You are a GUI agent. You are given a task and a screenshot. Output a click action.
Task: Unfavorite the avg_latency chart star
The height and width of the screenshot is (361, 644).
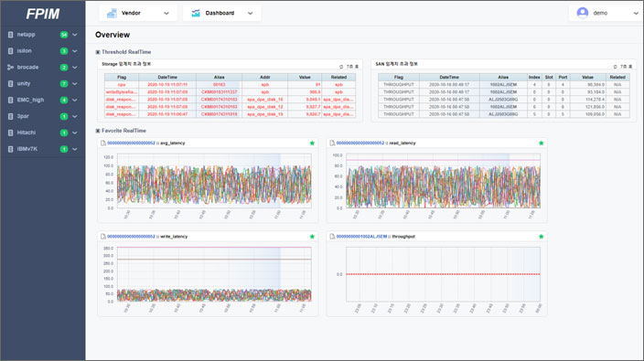pyautogui.click(x=312, y=143)
